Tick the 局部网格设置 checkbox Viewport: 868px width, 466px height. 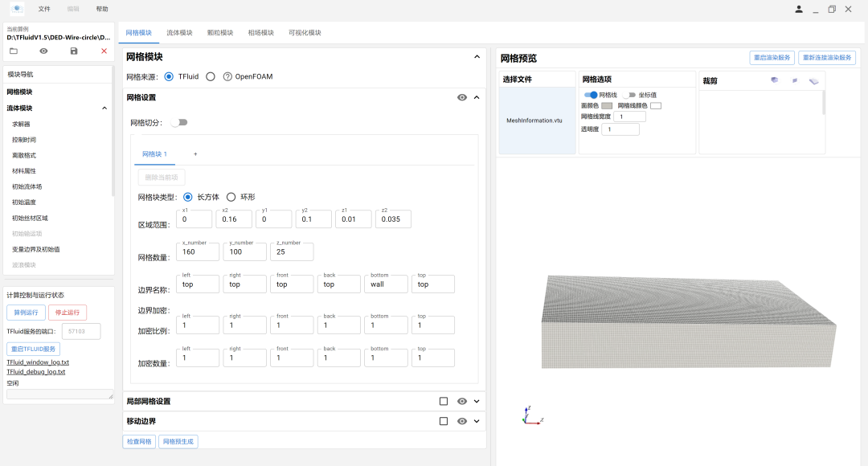444,401
